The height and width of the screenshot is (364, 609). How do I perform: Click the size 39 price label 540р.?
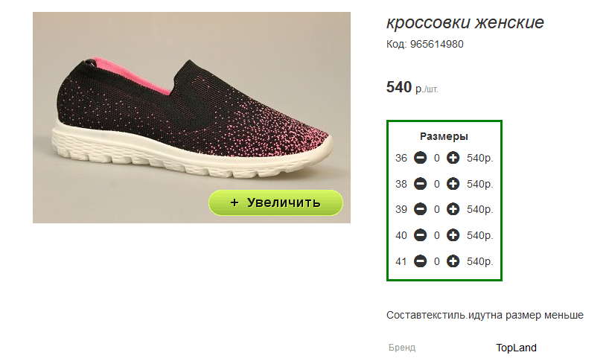click(x=480, y=209)
